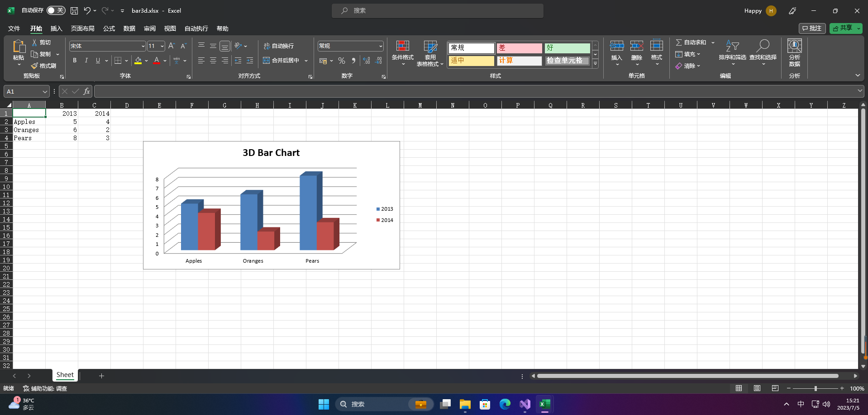Toggle bold formatting
Image resolution: width=868 pixels, height=415 pixels.
point(75,60)
